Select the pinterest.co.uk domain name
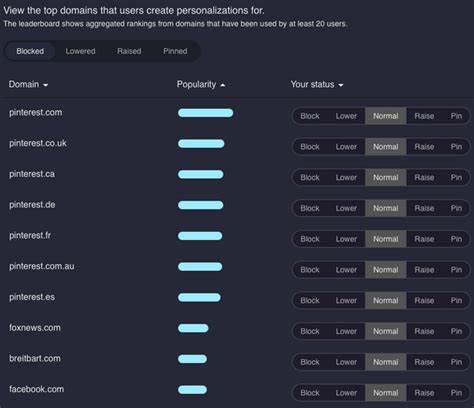Viewport: 474px width, 408px height. pyautogui.click(x=38, y=143)
